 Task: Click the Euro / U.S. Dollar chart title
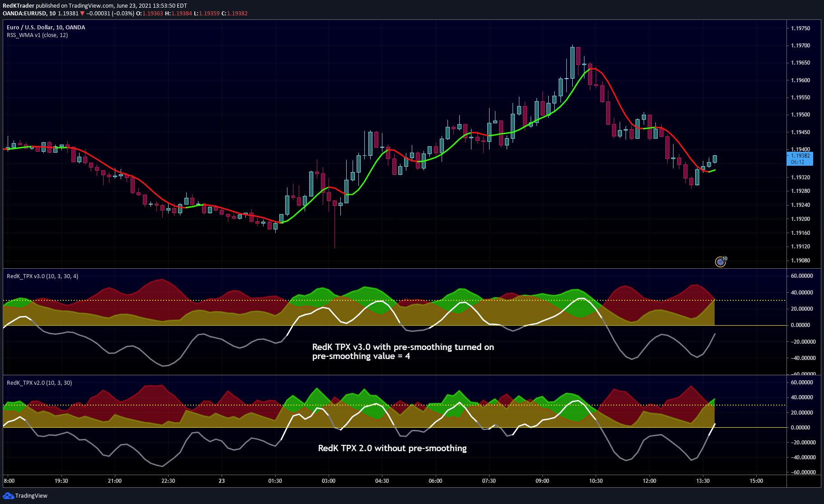coord(46,28)
